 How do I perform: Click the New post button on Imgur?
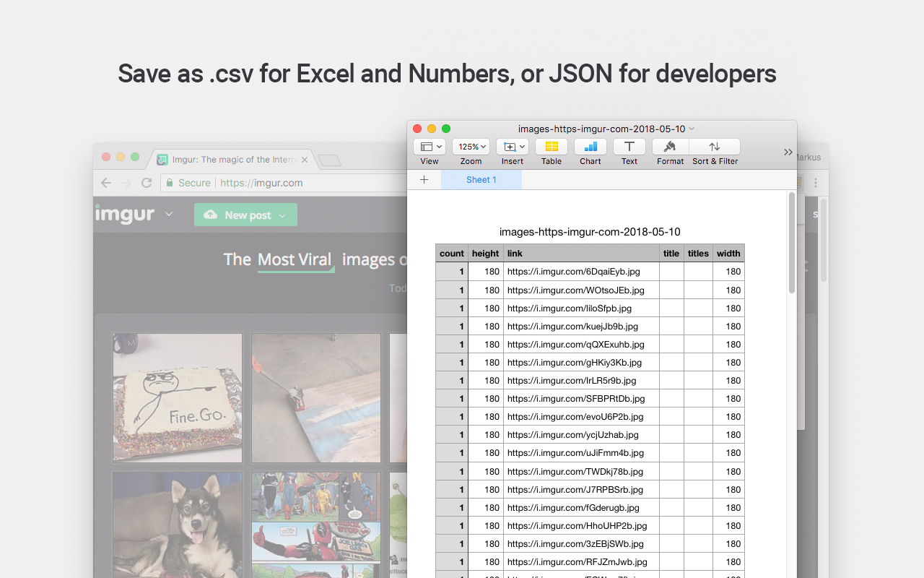[x=245, y=215]
